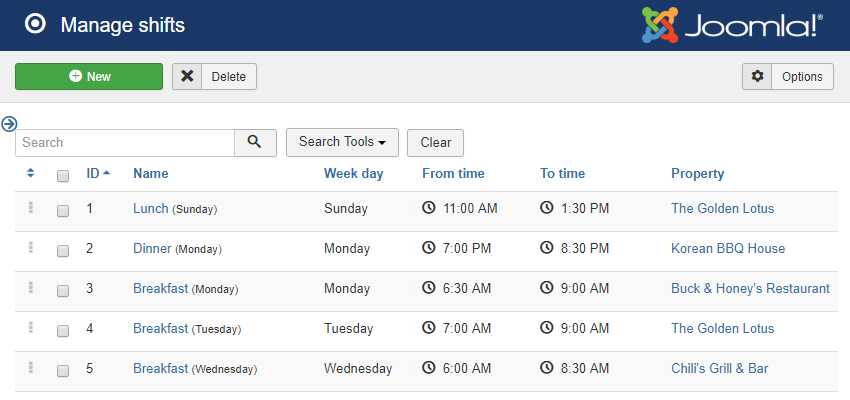Sort by the Week day column header
The height and width of the screenshot is (400, 850).
coord(353,174)
